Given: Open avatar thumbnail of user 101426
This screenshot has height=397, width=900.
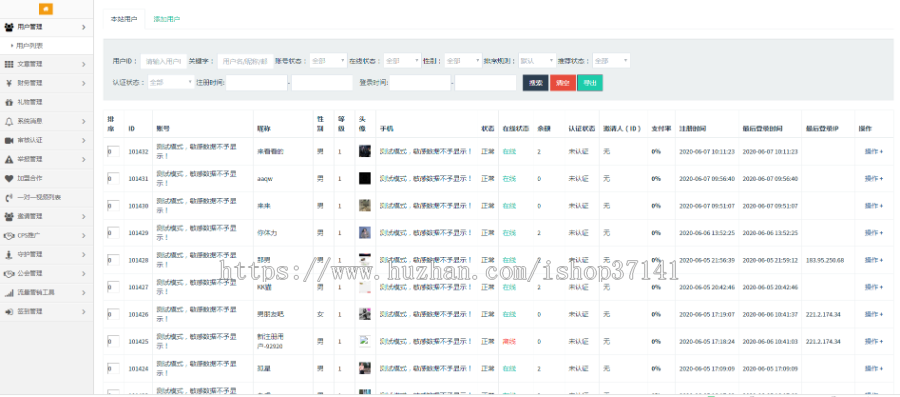Looking at the screenshot, I should coord(364,314).
